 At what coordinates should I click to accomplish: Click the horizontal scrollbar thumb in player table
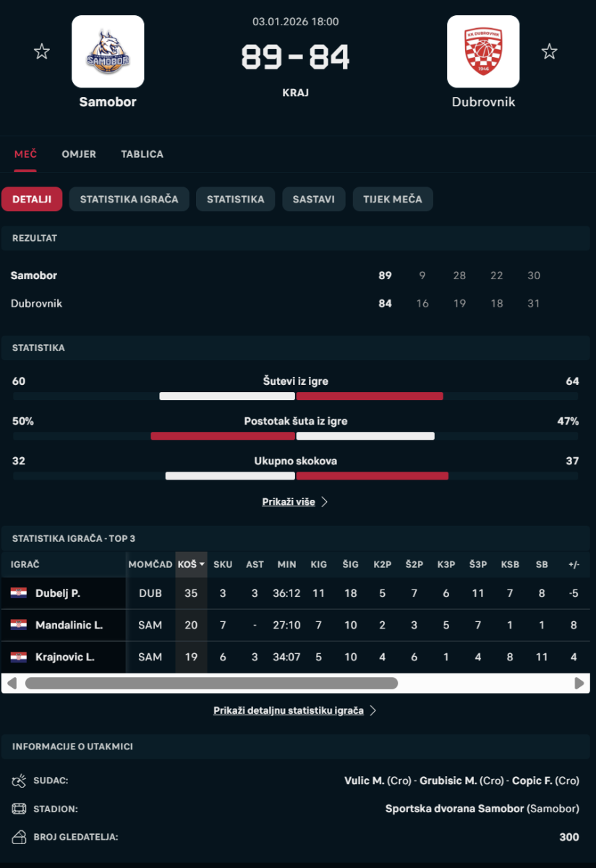point(211,683)
